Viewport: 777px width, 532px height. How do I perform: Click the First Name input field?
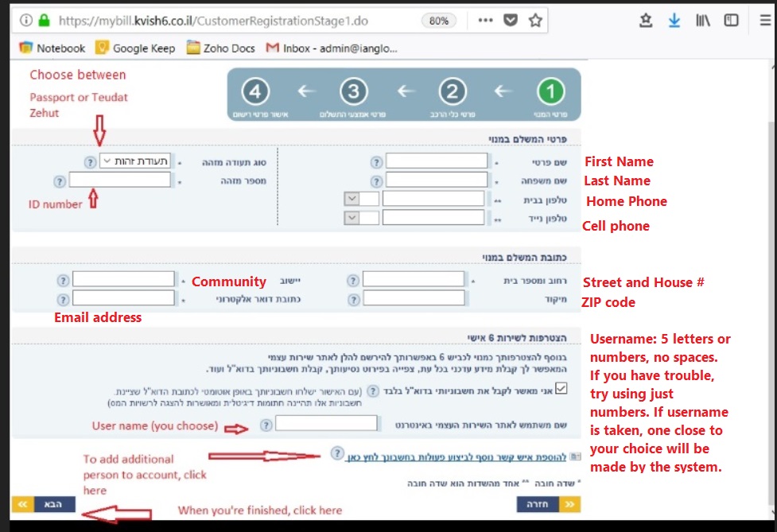pyautogui.click(x=437, y=161)
